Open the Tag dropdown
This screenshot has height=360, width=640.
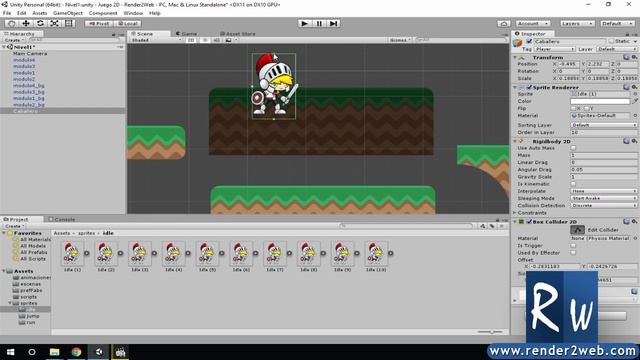555,49
